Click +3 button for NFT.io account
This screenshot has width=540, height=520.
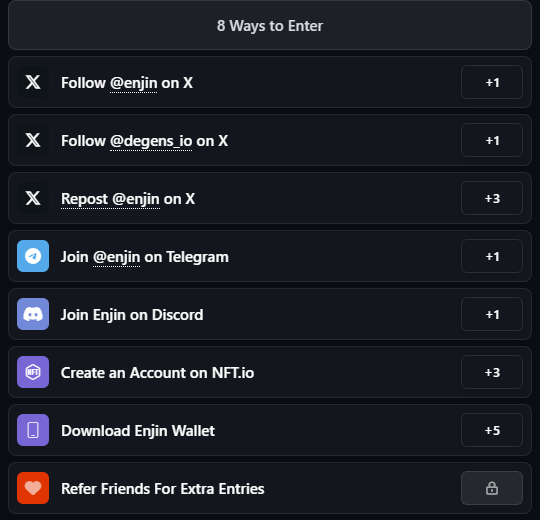492,372
